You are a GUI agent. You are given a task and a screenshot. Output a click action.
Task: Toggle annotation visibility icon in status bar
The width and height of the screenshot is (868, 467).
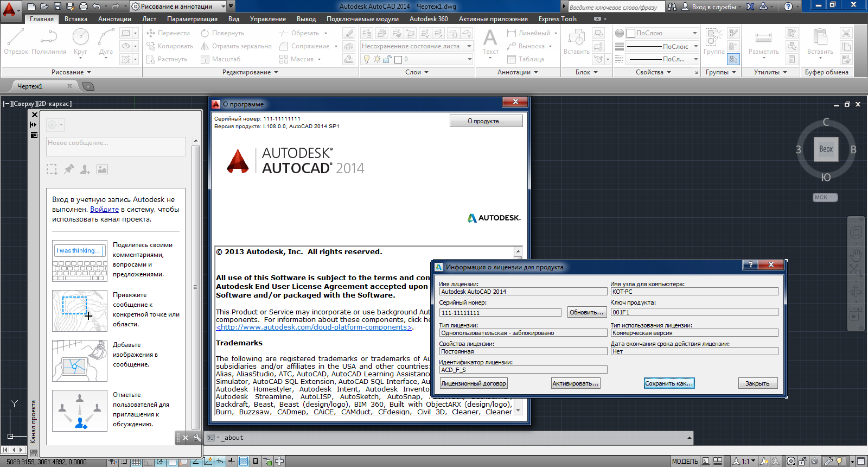(764, 462)
